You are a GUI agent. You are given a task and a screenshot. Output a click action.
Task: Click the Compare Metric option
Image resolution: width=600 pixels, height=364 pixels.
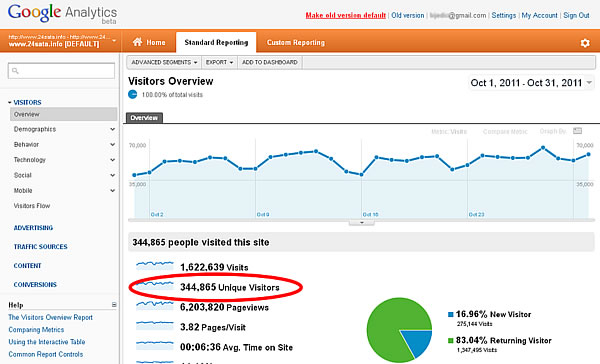(x=505, y=132)
